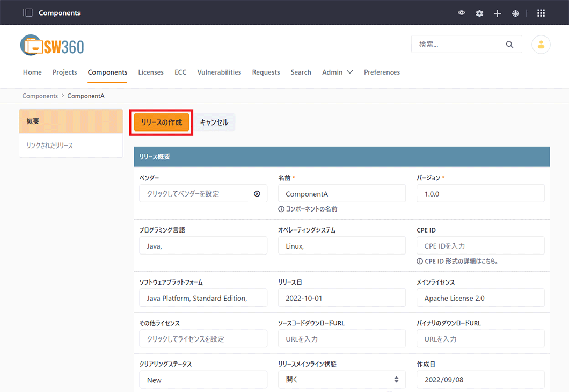
Task: Expand the Admin dropdown menu
Action: point(337,72)
